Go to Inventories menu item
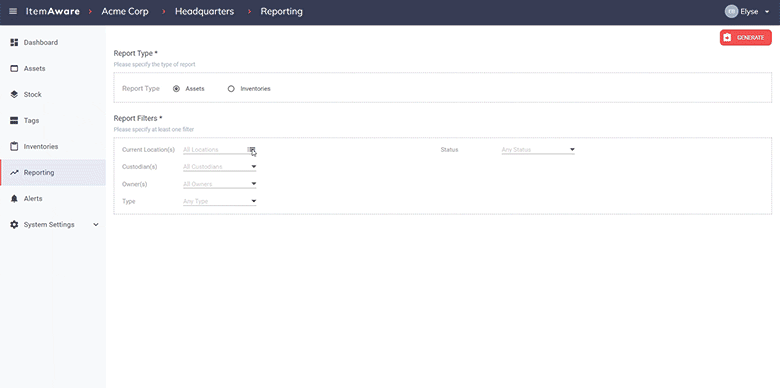Screen dimensions: 780x388 [x=53, y=146]
